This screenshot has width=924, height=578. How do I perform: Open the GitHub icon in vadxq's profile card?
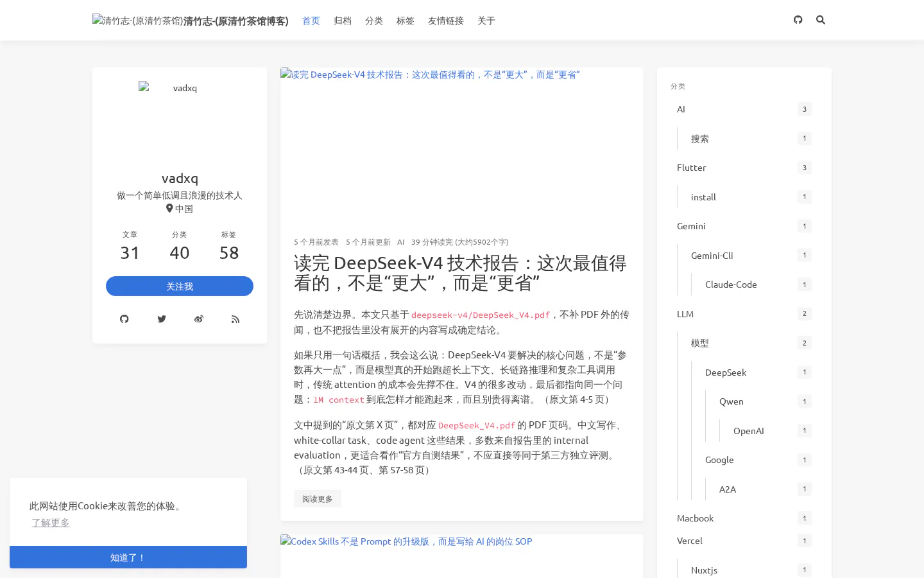(124, 319)
